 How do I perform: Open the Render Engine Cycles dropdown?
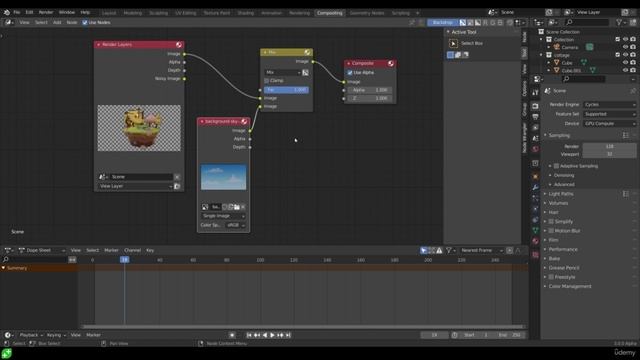coord(609,104)
